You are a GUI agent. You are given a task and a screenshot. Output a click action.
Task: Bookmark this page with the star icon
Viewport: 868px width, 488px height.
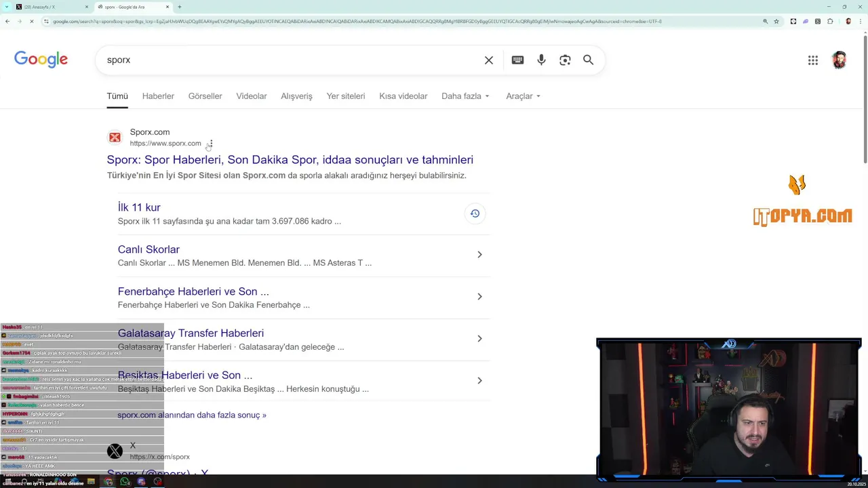[x=776, y=21]
